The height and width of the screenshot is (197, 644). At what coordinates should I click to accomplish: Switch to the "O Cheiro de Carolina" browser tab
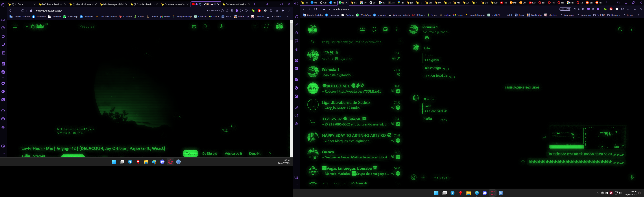click(235, 4)
